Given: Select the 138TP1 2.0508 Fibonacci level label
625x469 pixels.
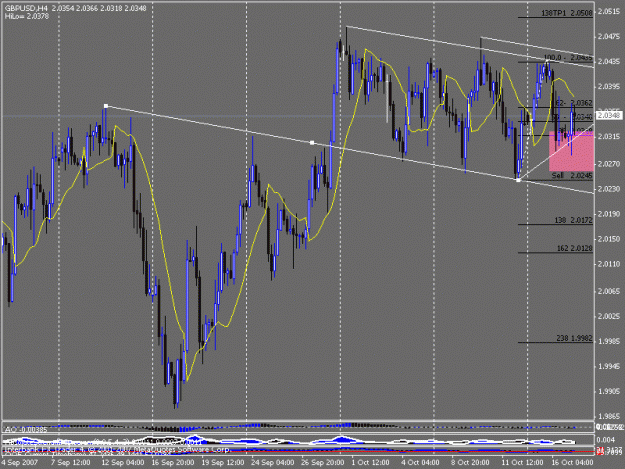Looking at the screenshot, I should [x=567, y=13].
